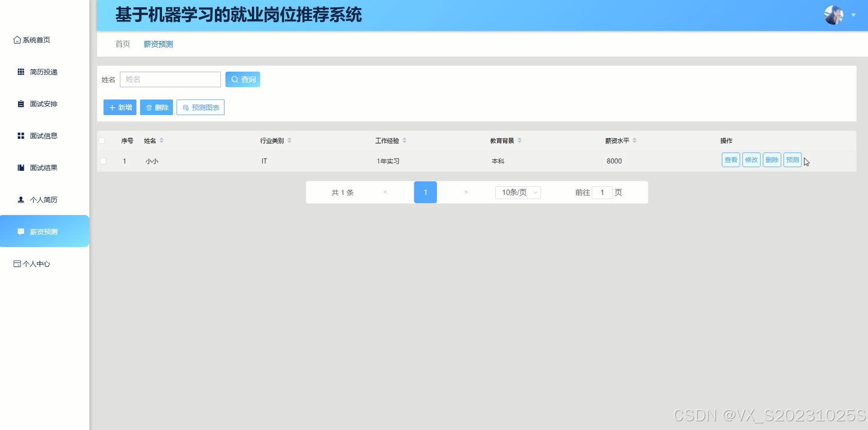Sort table by 姓名 column arrows

pos(162,140)
